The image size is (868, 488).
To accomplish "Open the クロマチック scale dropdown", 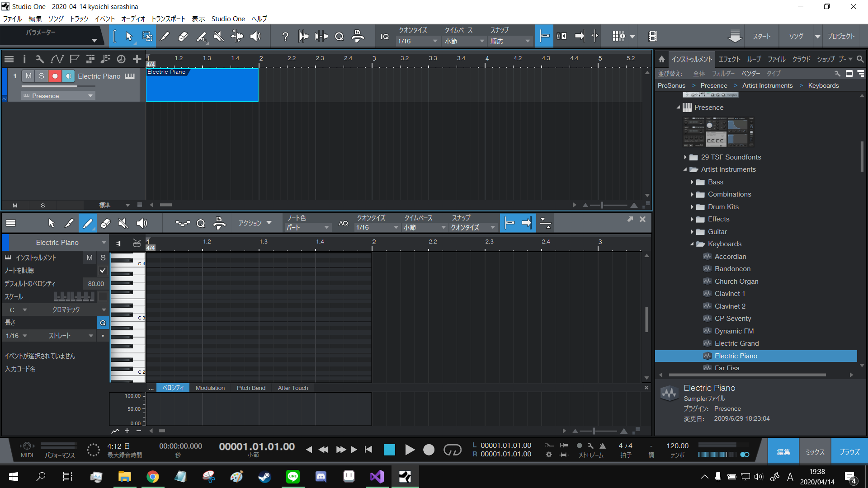I will coord(70,310).
